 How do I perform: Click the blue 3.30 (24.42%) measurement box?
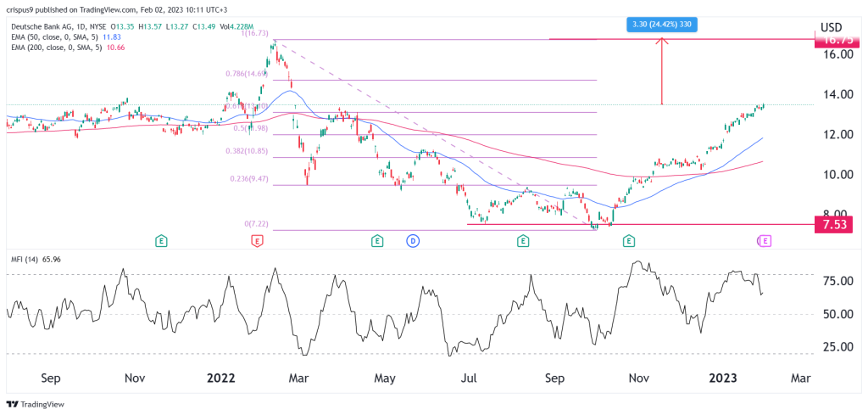click(662, 25)
